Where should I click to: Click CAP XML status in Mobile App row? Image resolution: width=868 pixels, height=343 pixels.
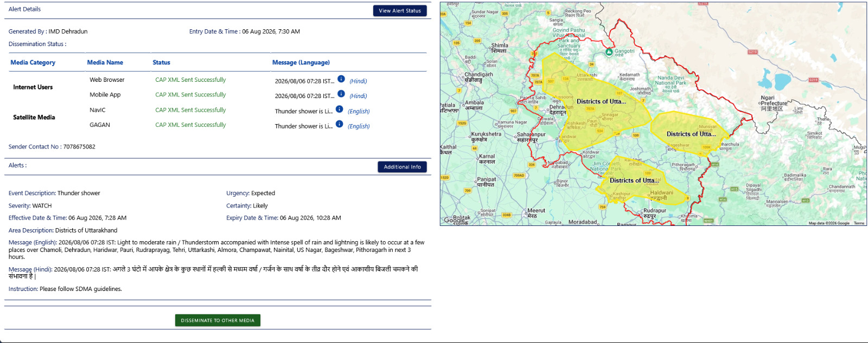[x=190, y=94]
